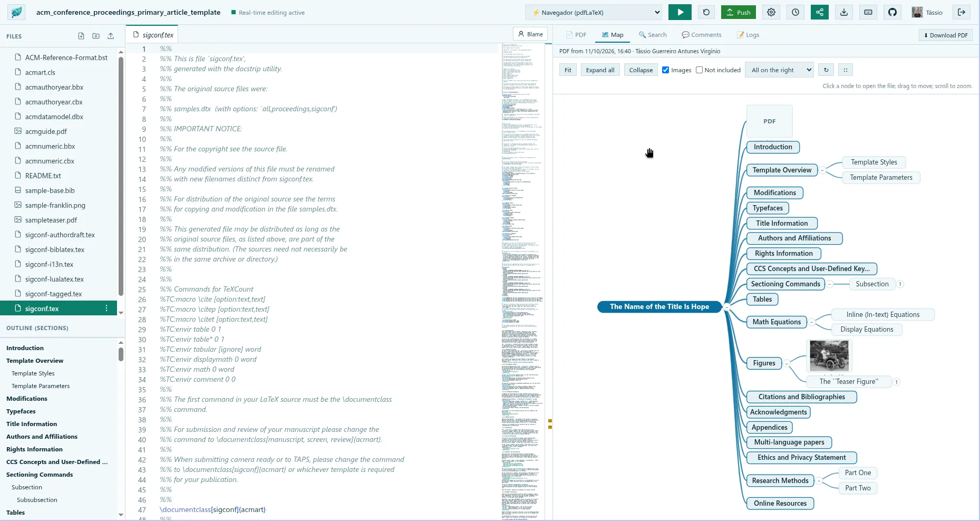Upload a file to the Files panel
980x521 pixels.
click(x=111, y=36)
